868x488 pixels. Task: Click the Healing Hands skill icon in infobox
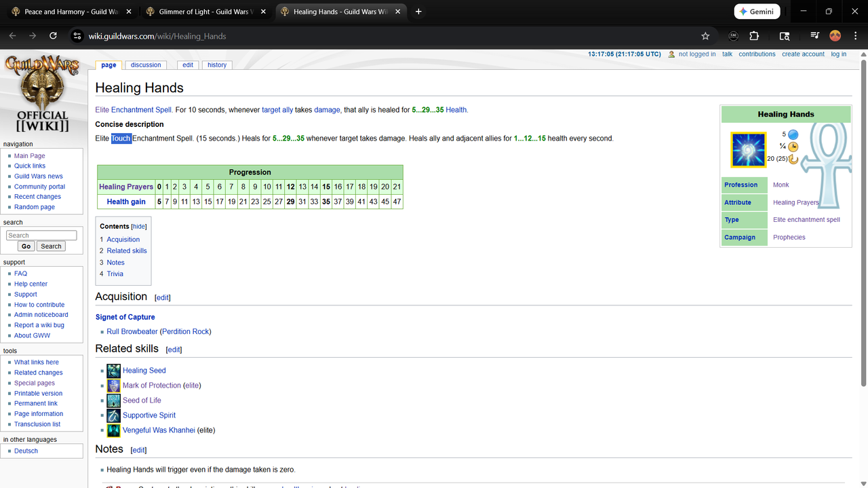click(x=748, y=149)
